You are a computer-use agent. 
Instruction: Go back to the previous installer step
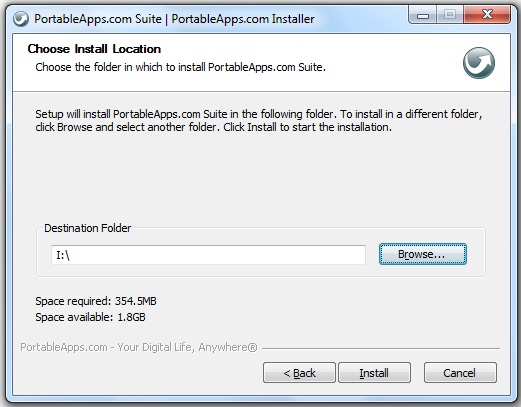[x=299, y=373]
